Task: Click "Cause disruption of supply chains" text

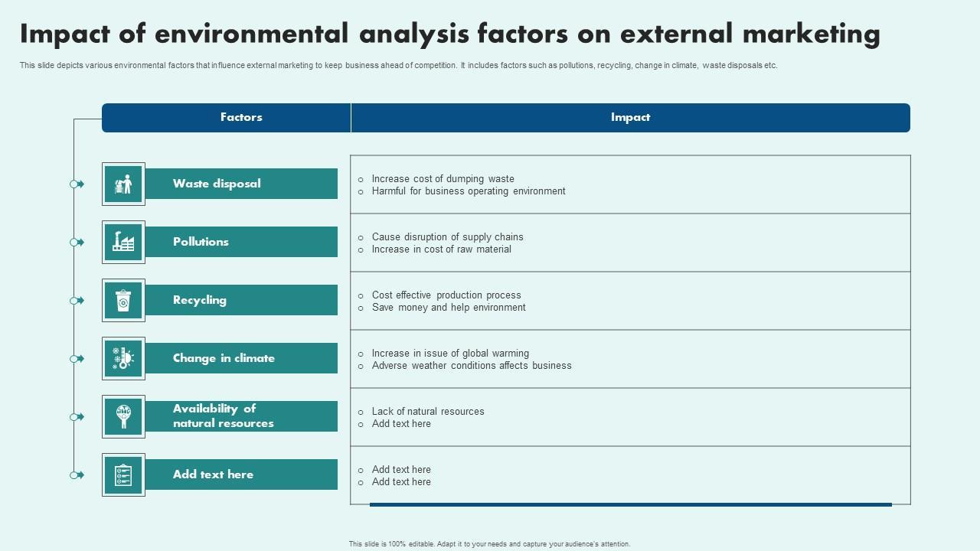Action: [x=447, y=237]
